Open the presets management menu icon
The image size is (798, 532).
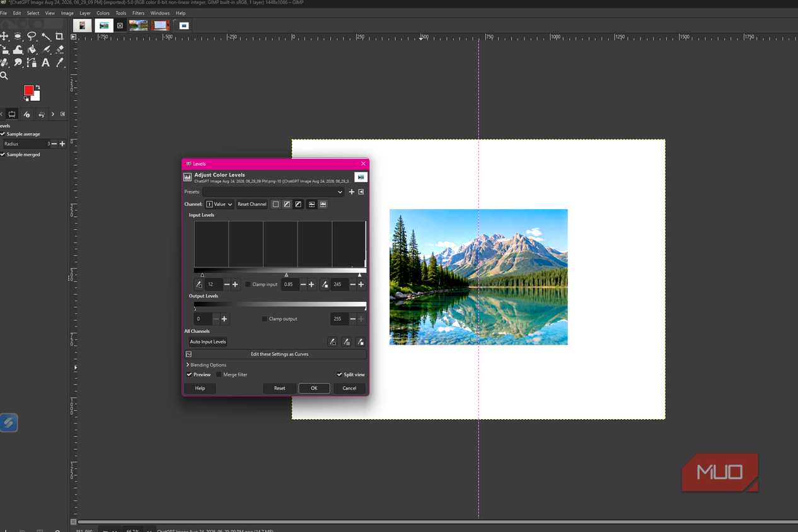[x=361, y=192]
